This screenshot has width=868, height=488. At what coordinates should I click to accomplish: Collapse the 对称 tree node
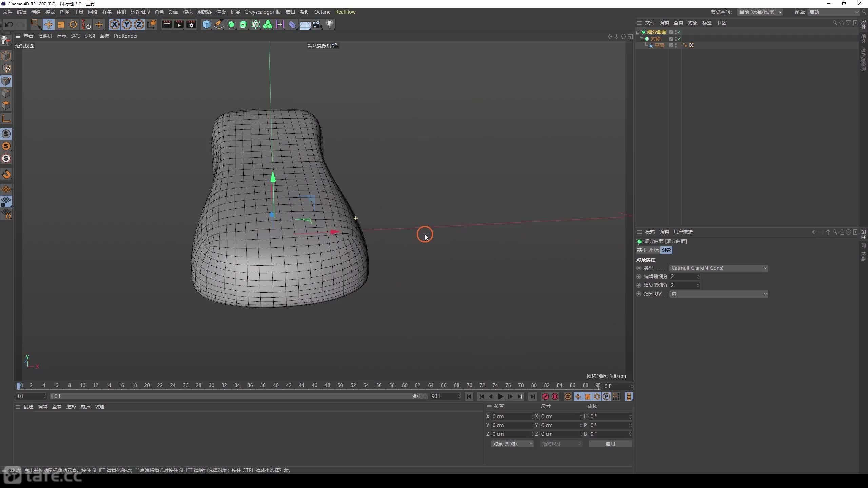tap(642, 39)
